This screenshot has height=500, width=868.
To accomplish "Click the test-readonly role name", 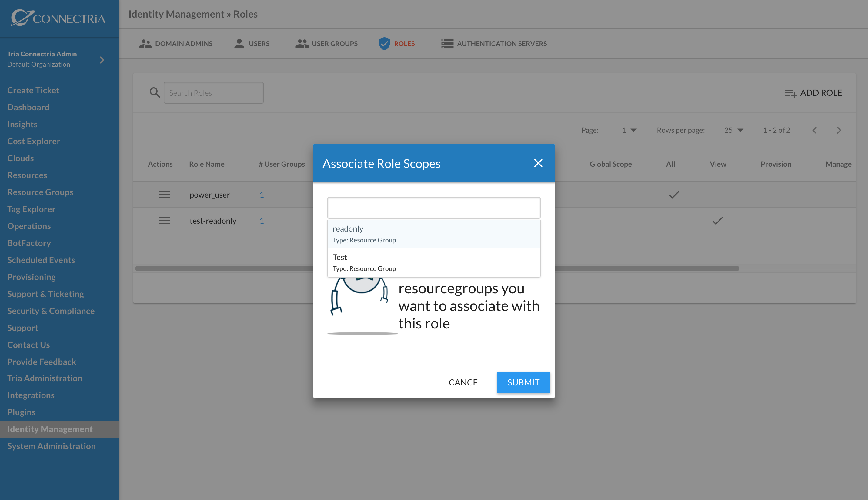I will [x=213, y=221].
